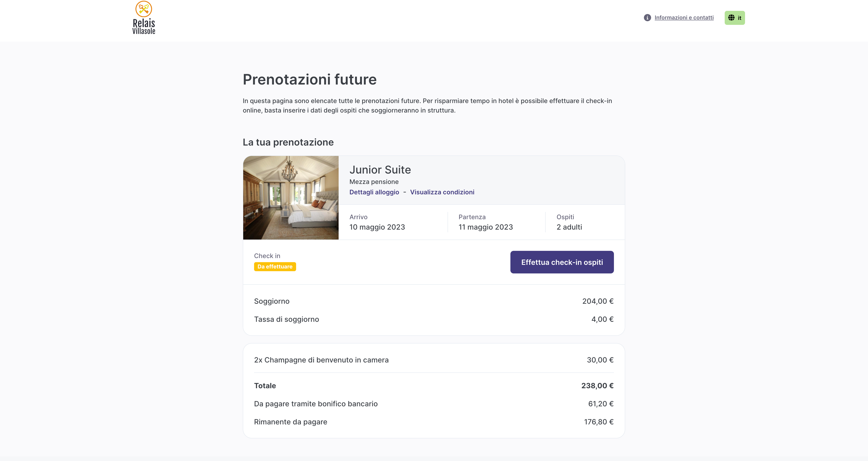Click the Junior Suite room photo
This screenshot has height=461, width=868.
click(x=291, y=198)
